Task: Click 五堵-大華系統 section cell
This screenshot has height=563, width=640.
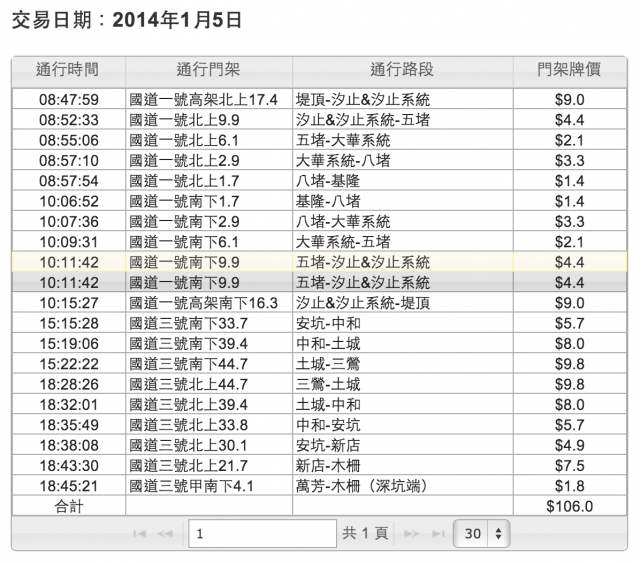Action: (x=403, y=140)
